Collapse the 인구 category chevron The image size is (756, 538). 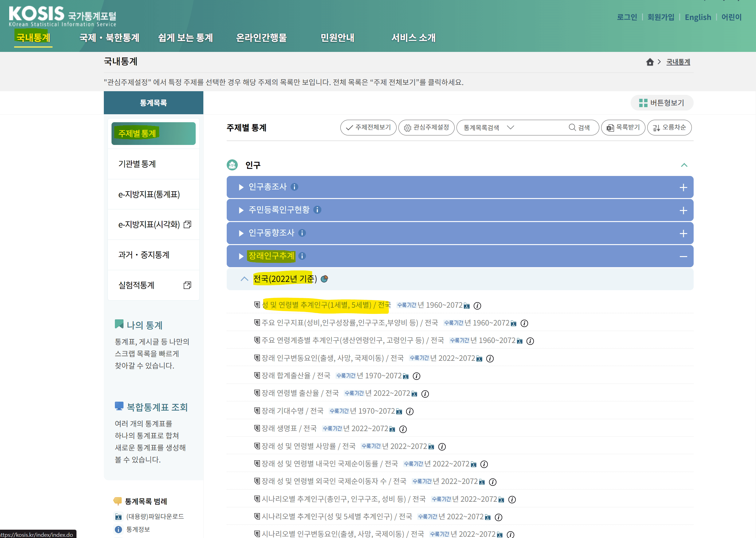[x=684, y=165]
